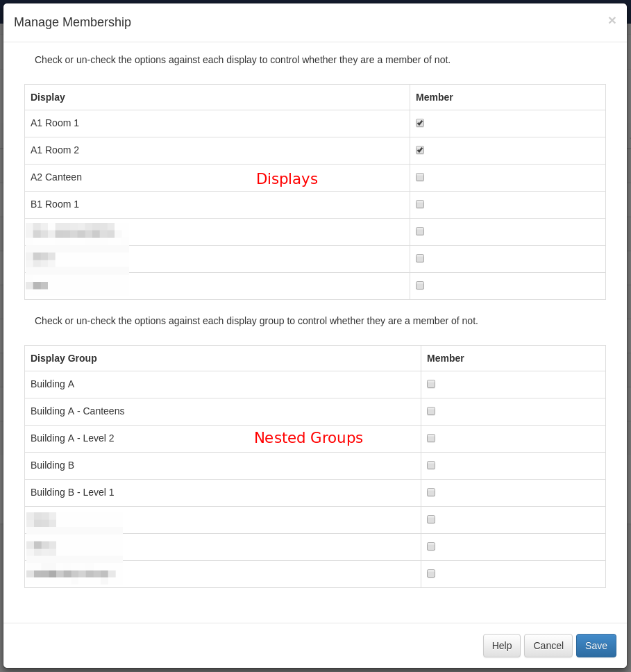Viewport: 631px width, 672px height.
Task: Check the A2 Canteen member checkbox
Action: pos(420,177)
